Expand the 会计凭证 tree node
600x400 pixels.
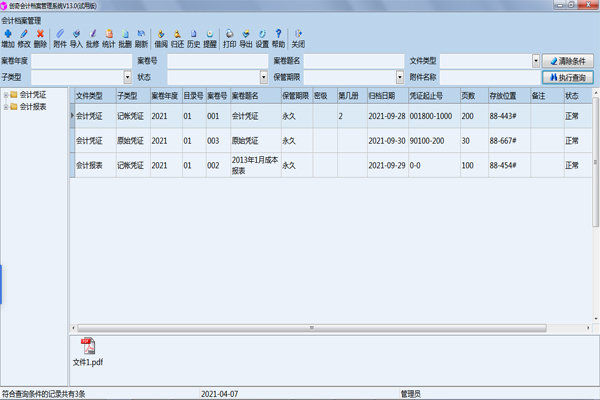click(7, 95)
